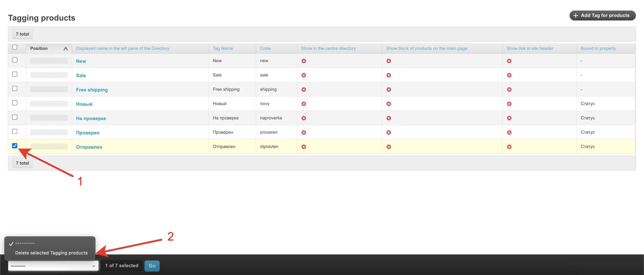The height and width of the screenshot is (275, 644).
Task: Open the bulk action dropdown in the bottom bar
Action: [53, 266]
